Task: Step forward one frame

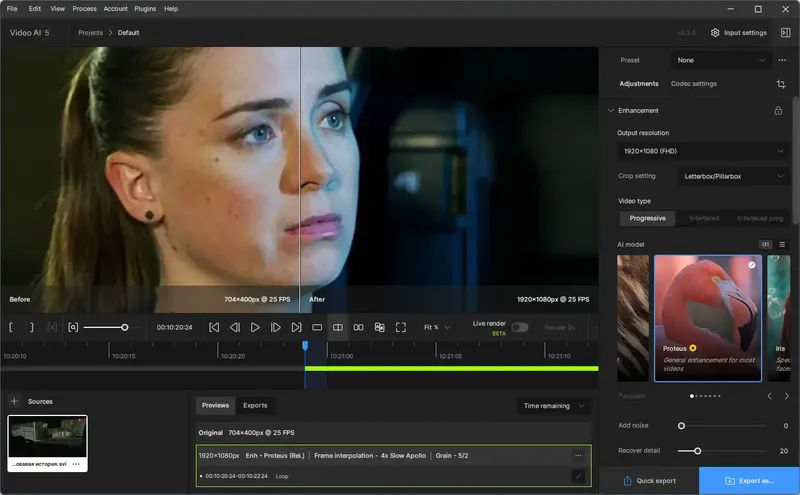Action: (276, 327)
